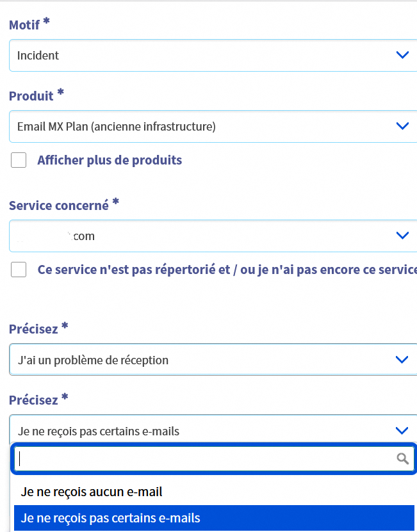Click the magnifying glass search icon
The width and height of the screenshot is (417, 532).
402,458
